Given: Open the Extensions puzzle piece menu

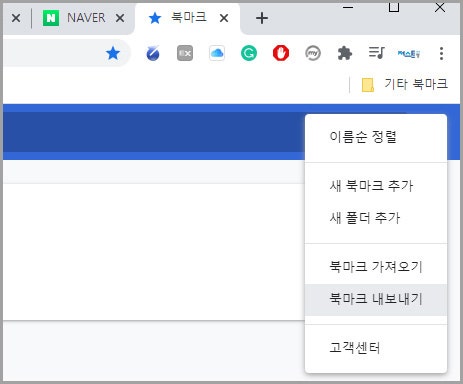Looking at the screenshot, I should click(345, 53).
